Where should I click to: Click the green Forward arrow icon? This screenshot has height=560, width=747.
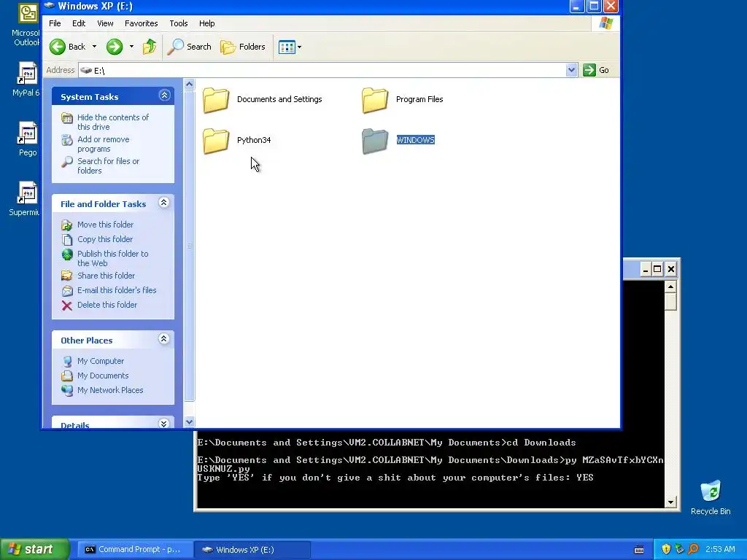(x=115, y=47)
